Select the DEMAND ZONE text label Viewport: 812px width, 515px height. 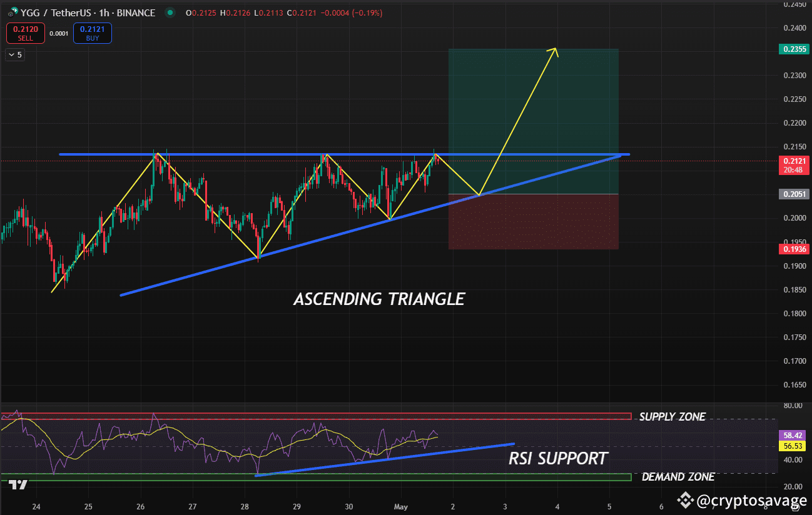[678, 477]
